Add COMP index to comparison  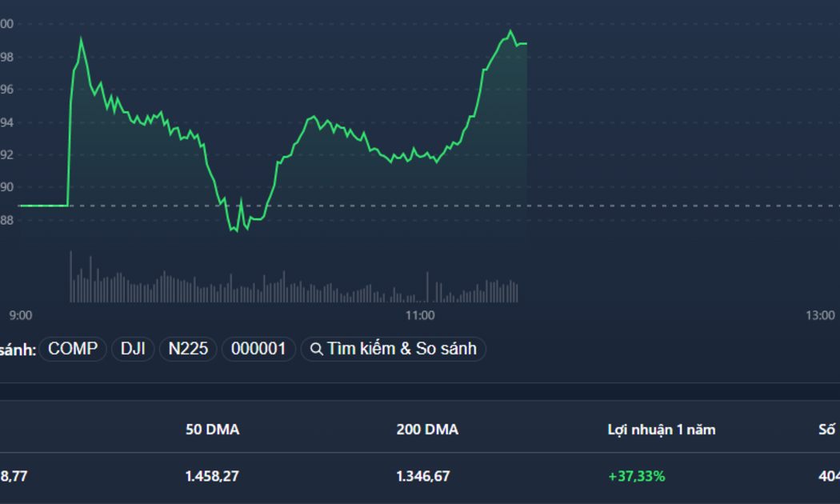pyautogui.click(x=73, y=350)
